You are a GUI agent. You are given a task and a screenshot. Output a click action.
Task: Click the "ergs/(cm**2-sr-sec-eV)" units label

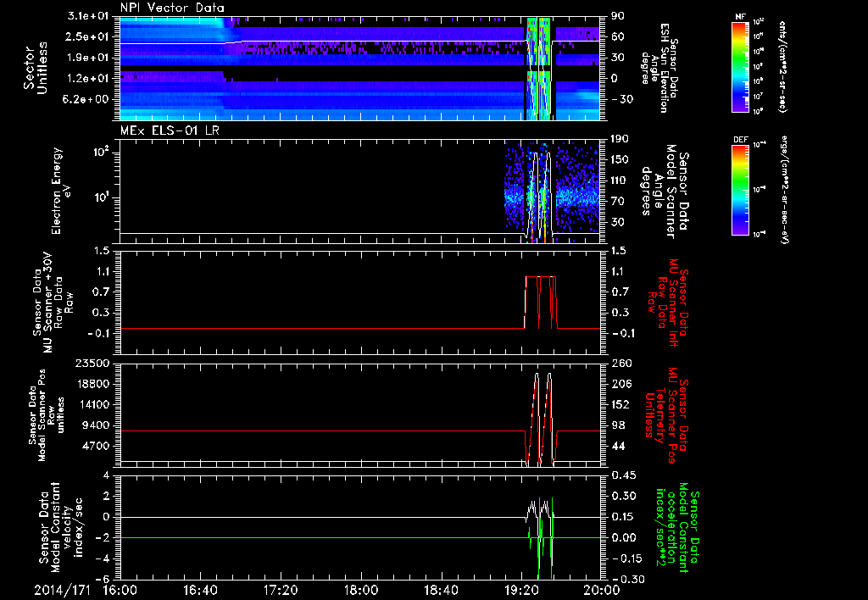pos(784,189)
